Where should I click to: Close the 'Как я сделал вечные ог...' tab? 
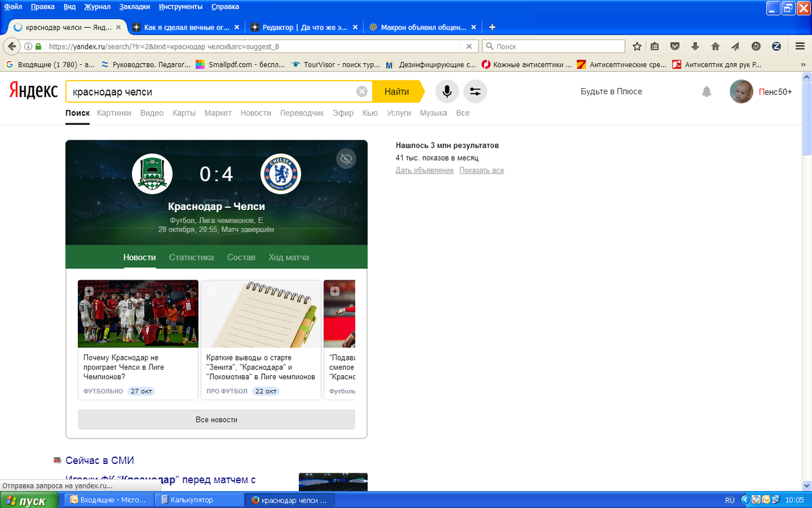(x=237, y=28)
